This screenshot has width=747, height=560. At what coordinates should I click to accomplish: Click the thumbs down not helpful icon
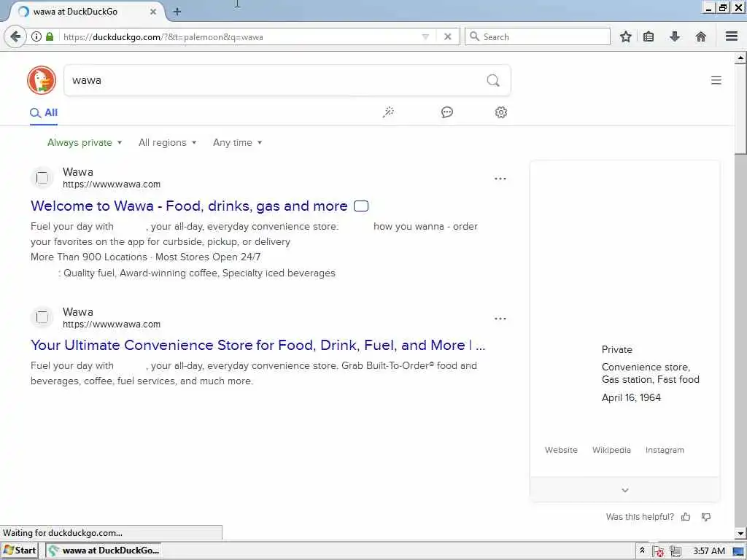coord(706,517)
